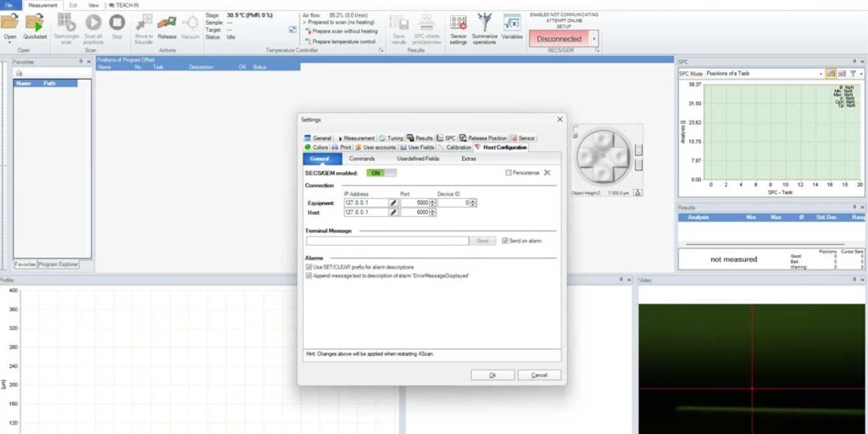Expand the Disconnected status dropdown arrow
Viewport: 868px width, 434px height.
(594, 39)
